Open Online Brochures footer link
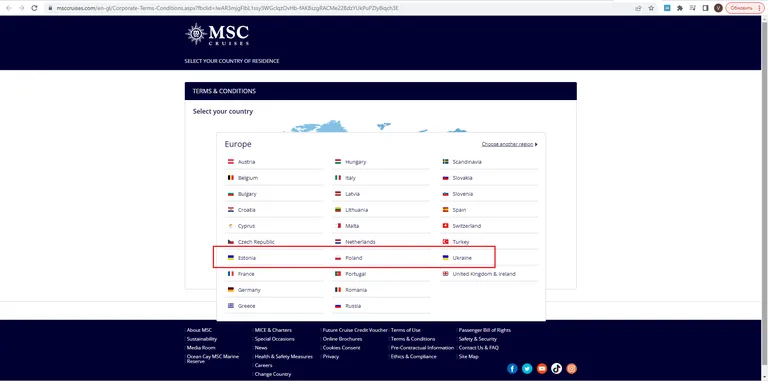This screenshot has height=381, width=768. pos(342,339)
